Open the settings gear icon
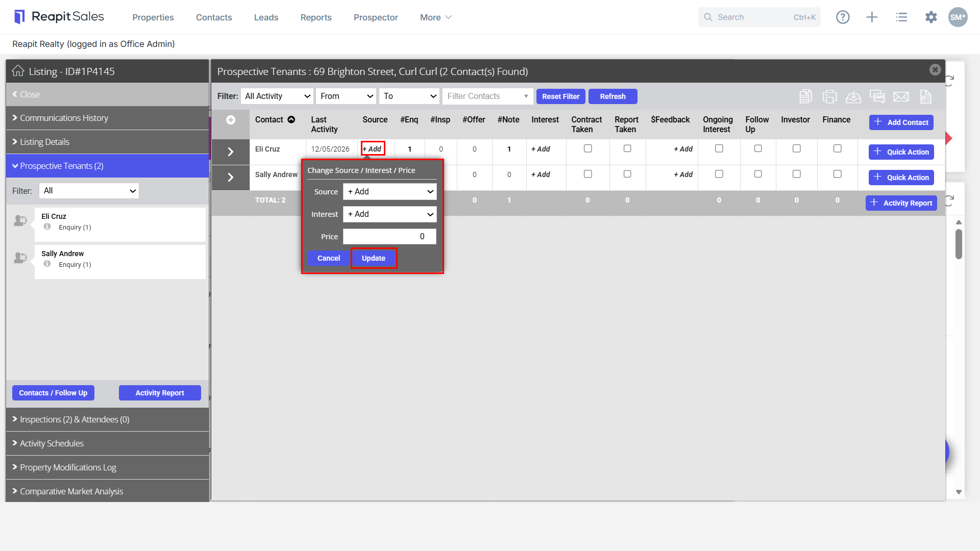Viewport: 980px width, 551px height. tap(931, 17)
